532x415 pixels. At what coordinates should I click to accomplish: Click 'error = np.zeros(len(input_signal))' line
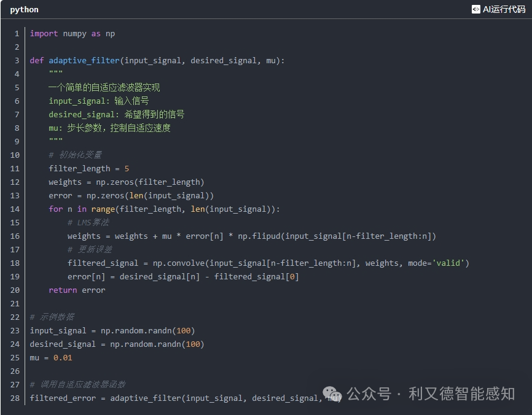click(x=131, y=196)
